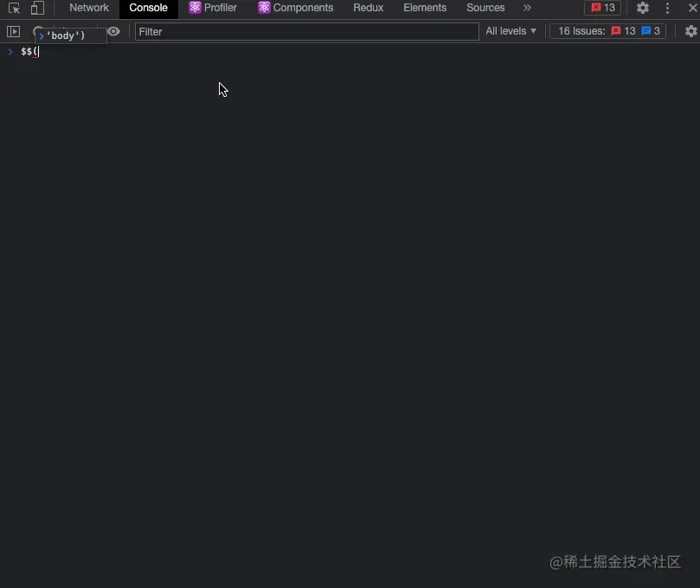This screenshot has width=700, height=588.
Task: Toggle the live expression eye icon
Action: pyautogui.click(x=114, y=32)
